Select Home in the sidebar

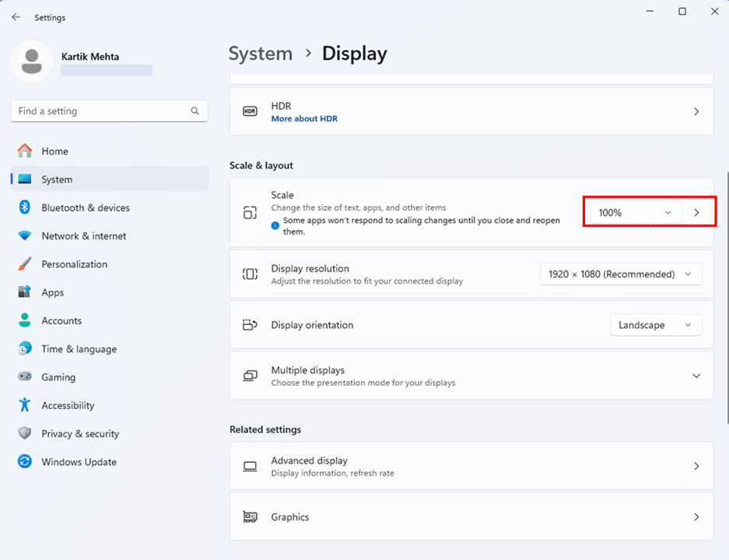tap(109, 151)
